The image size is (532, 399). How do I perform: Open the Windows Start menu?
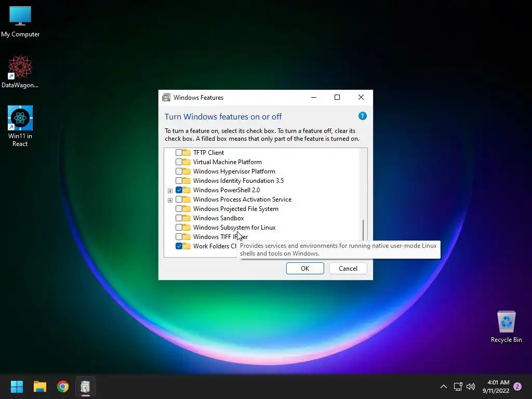click(17, 387)
